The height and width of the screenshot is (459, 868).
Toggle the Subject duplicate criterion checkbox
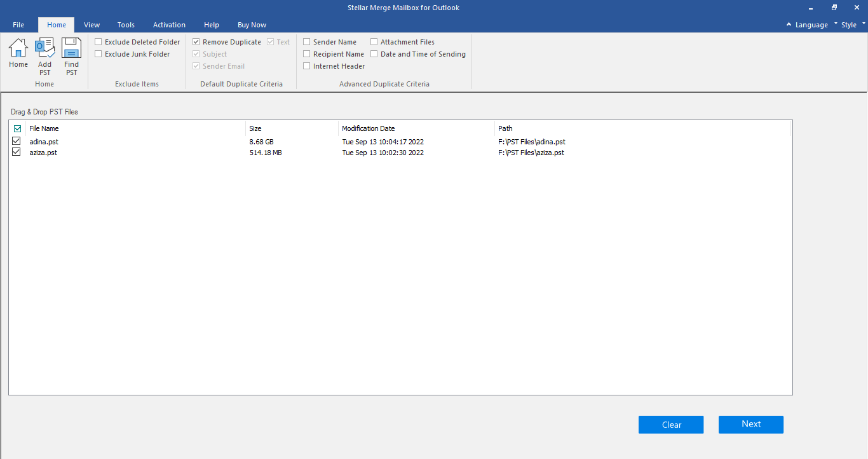coord(196,54)
